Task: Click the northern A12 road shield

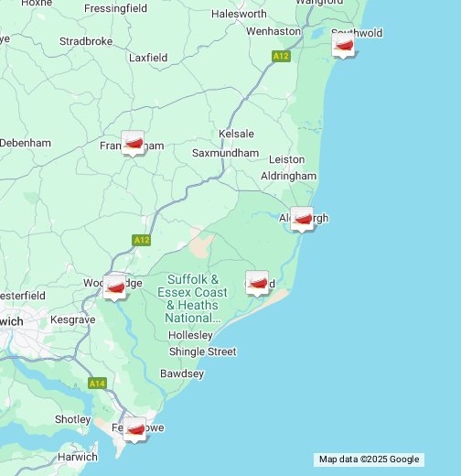Action: click(281, 56)
